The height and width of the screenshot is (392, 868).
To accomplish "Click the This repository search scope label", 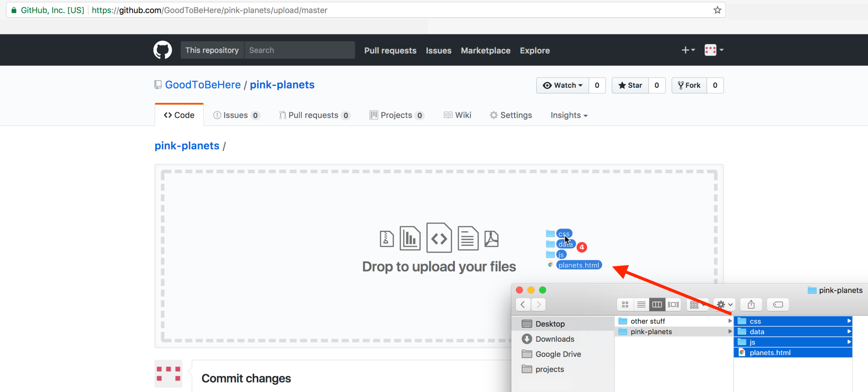I will point(212,50).
